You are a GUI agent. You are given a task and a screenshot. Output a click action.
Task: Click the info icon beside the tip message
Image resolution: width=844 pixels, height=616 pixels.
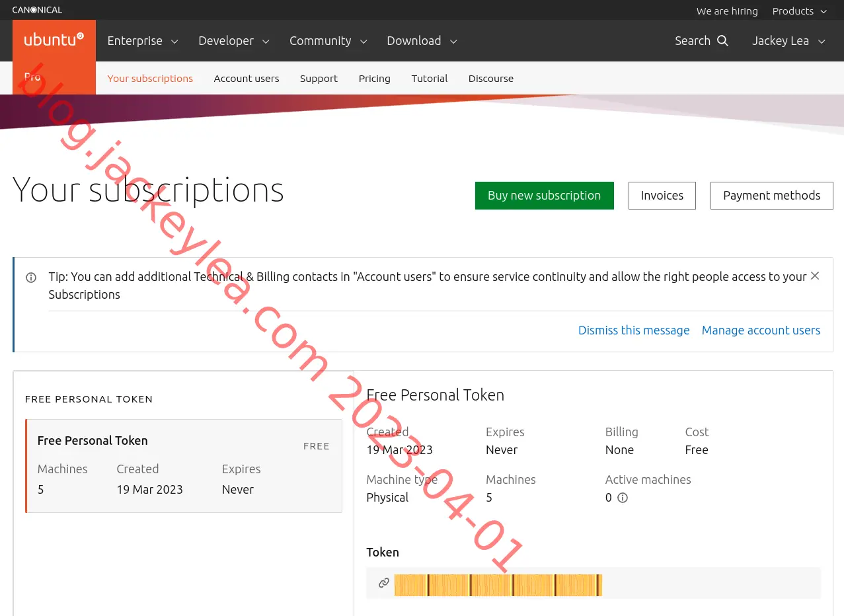click(31, 278)
